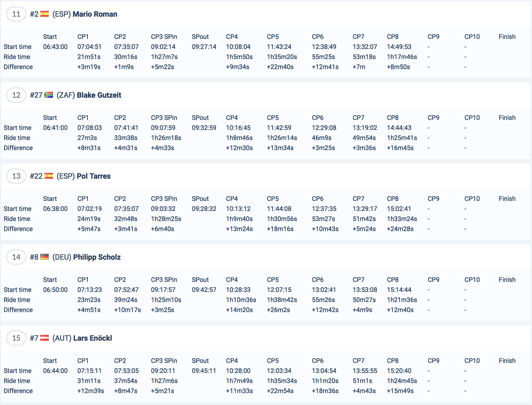Click the position 14 circle badge
The width and height of the screenshot is (532, 405).
tap(16, 257)
